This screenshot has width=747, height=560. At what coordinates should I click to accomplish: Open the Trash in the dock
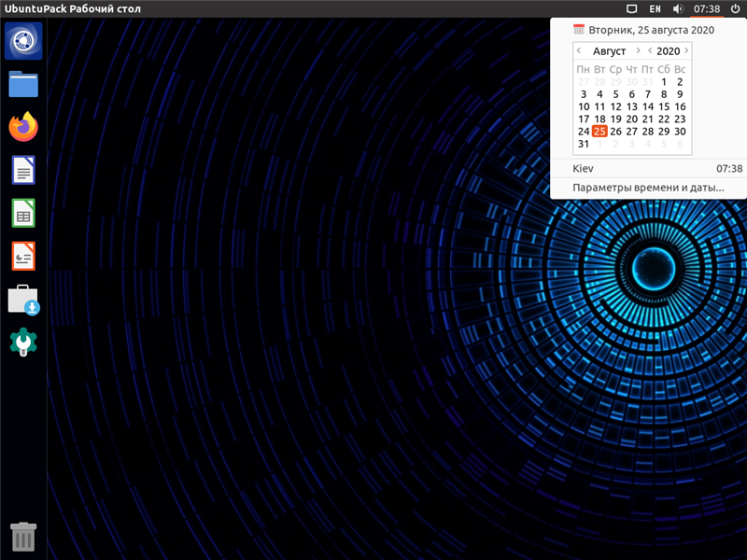coord(23,537)
